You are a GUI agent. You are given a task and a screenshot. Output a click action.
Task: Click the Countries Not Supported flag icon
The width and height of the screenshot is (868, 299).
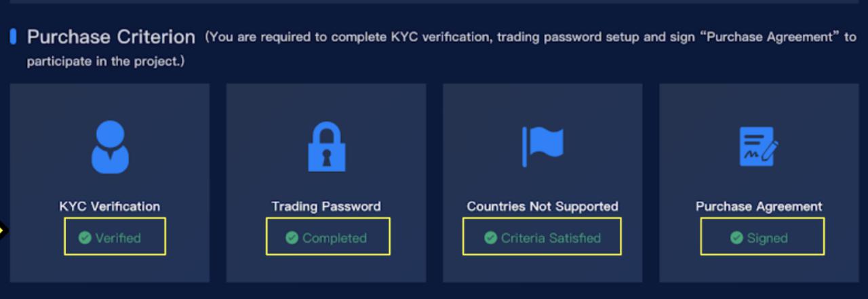coord(542,146)
